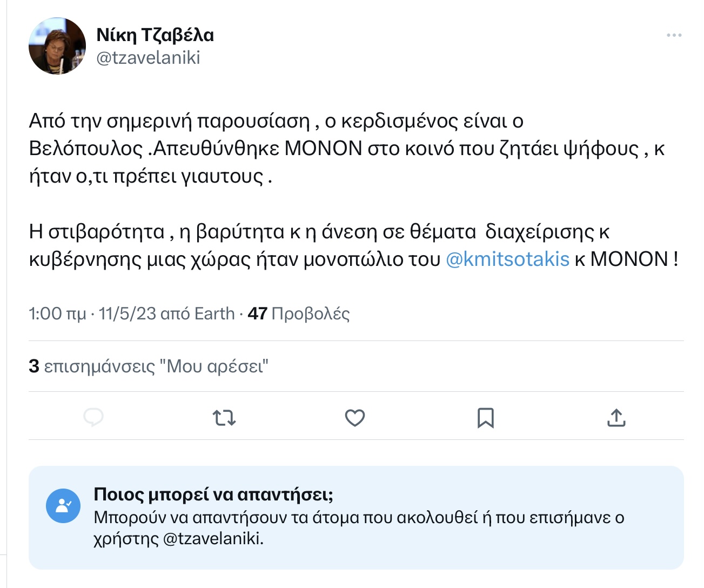This screenshot has height=588, width=704.
Task: Open Νίκη Τζαβέλα's profile picture
Action: (x=57, y=46)
